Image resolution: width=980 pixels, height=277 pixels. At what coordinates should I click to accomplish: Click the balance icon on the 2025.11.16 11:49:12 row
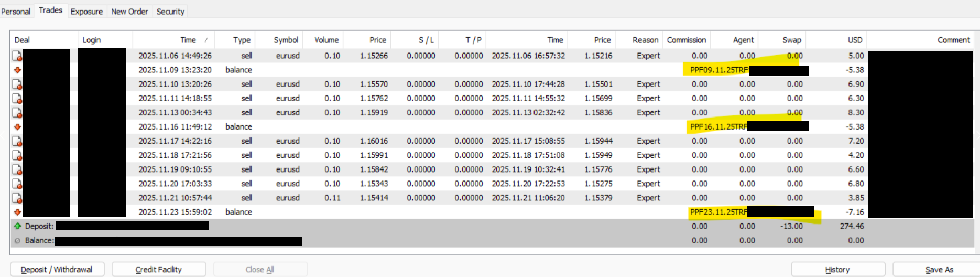[x=17, y=127]
